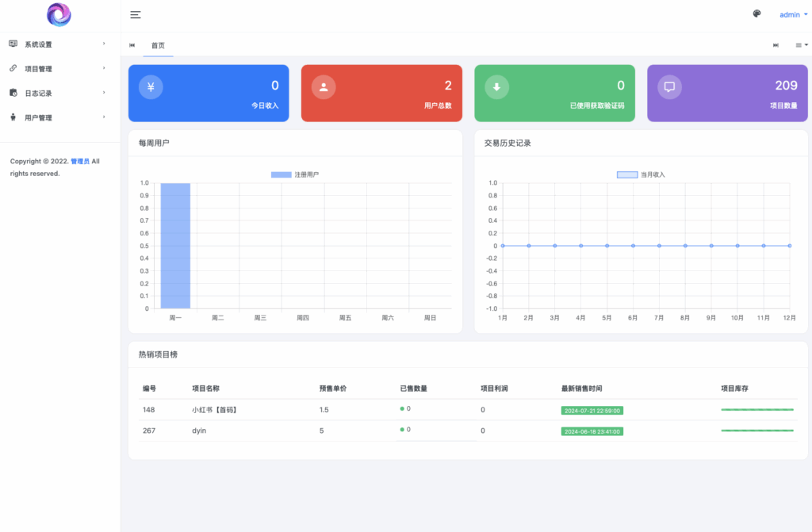Toggle the 当月收入 chart legend
This screenshot has height=532, width=812.
coord(641,174)
